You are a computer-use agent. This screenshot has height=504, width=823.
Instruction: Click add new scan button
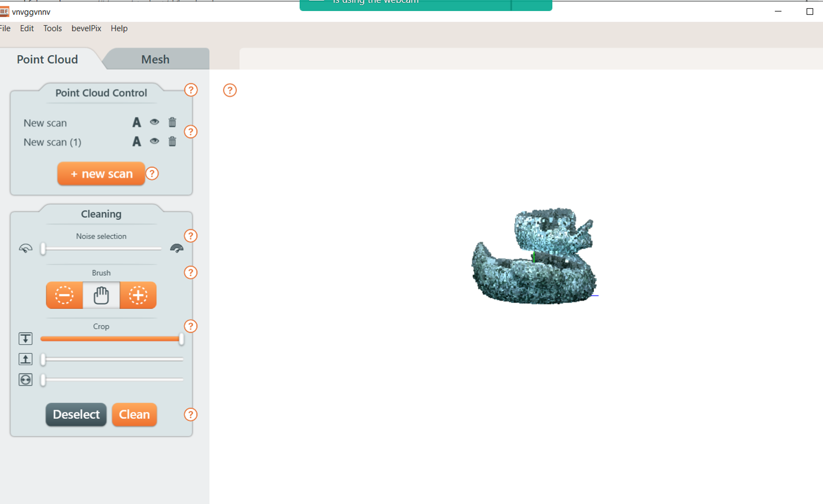100,174
